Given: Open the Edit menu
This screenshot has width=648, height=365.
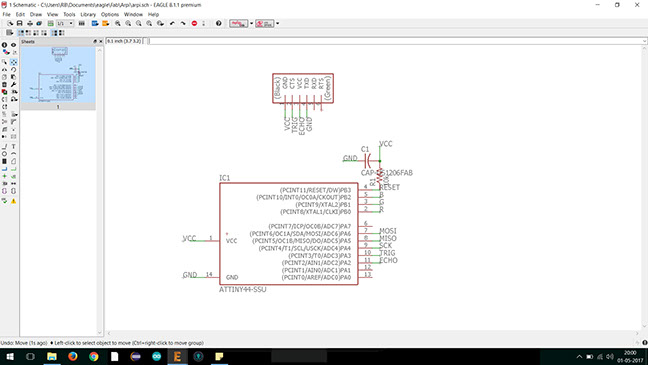Looking at the screenshot, I should (20, 14).
